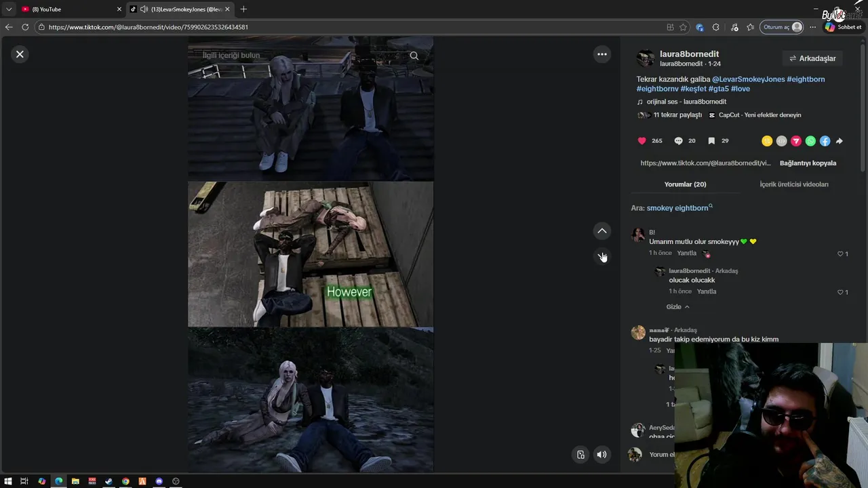Switch to the Yorumlar (20) tab
Image resolution: width=868 pixels, height=488 pixels.
(x=685, y=184)
